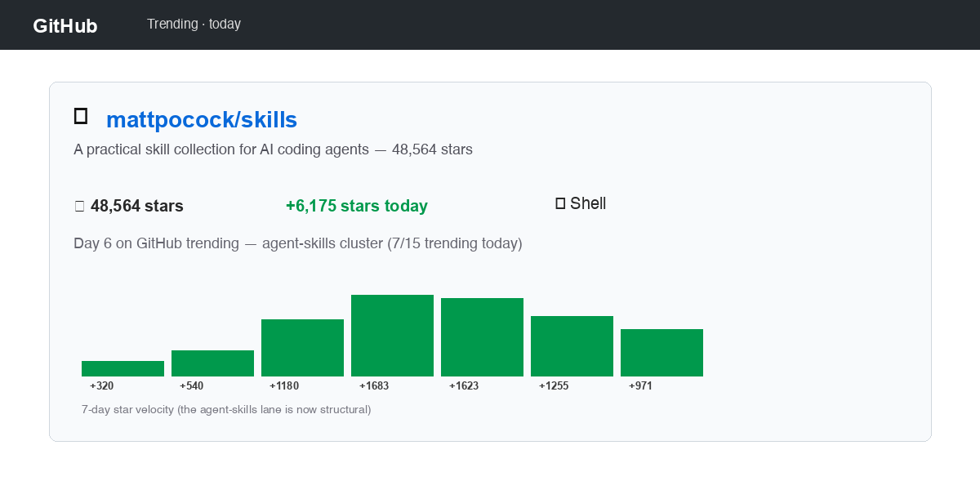The width and height of the screenshot is (980, 490).
Task: Click the GitHub logo text
Action: pos(65,26)
